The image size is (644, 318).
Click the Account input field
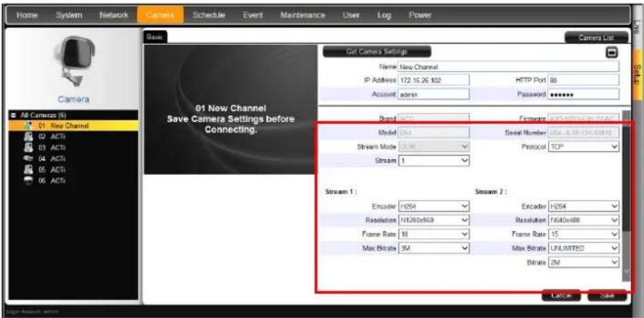point(433,94)
